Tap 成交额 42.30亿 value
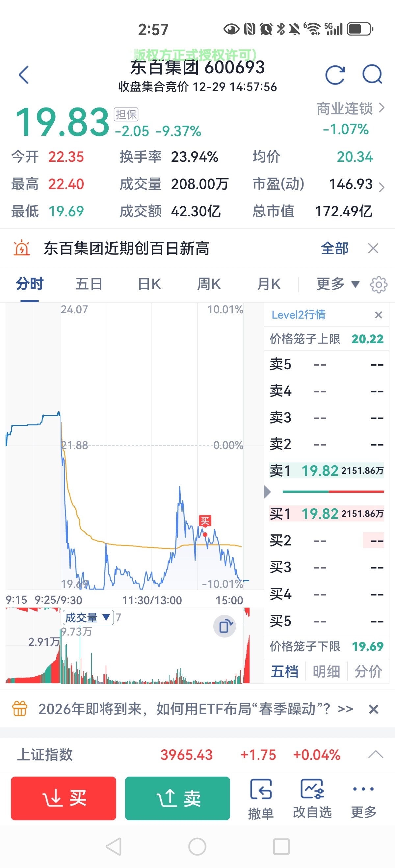This screenshot has width=395, height=868. tap(196, 211)
